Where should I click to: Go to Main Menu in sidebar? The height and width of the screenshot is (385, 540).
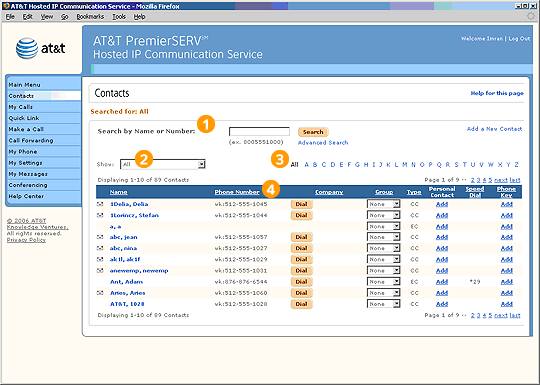click(24, 85)
